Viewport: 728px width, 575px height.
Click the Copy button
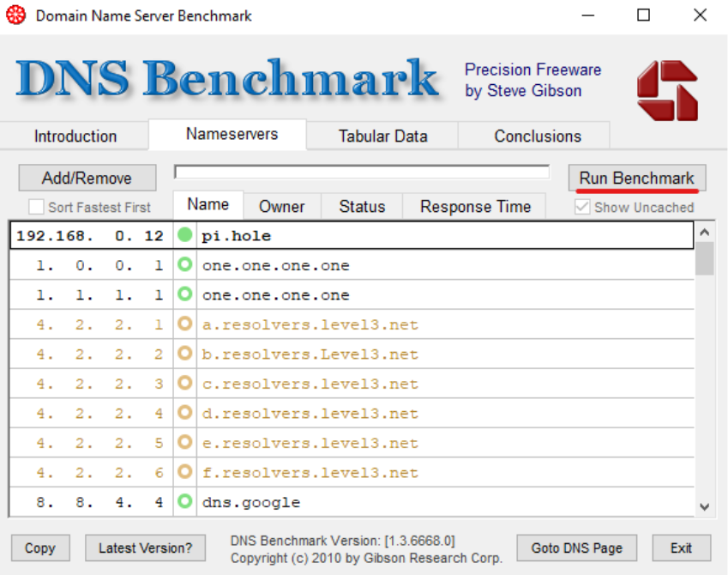click(x=40, y=548)
